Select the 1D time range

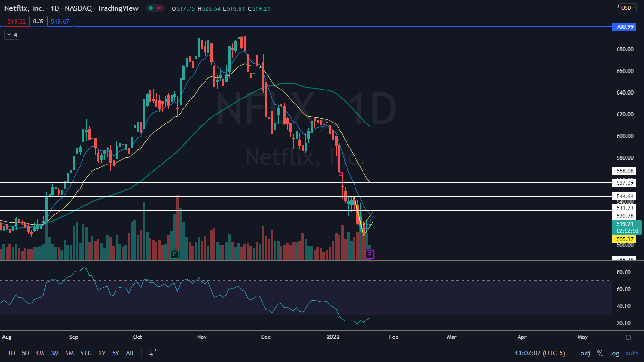point(11,353)
